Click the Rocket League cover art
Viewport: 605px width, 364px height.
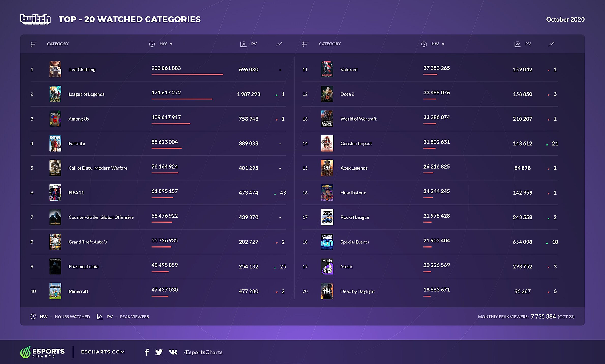[x=327, y=217]
